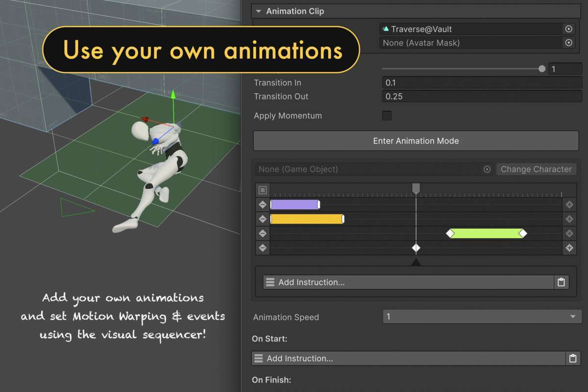Click the Change Character button
Image resolution: width=588 pixels, height=392 pixels.
click(536, 169)
